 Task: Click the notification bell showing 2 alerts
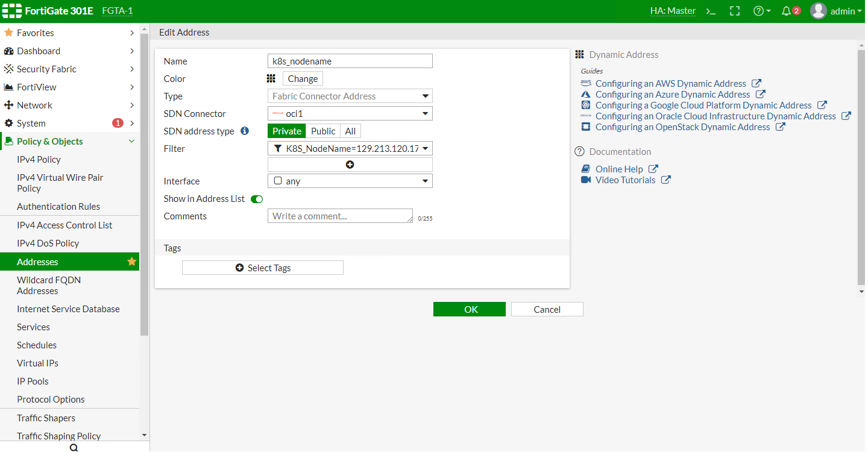point(787,11)
